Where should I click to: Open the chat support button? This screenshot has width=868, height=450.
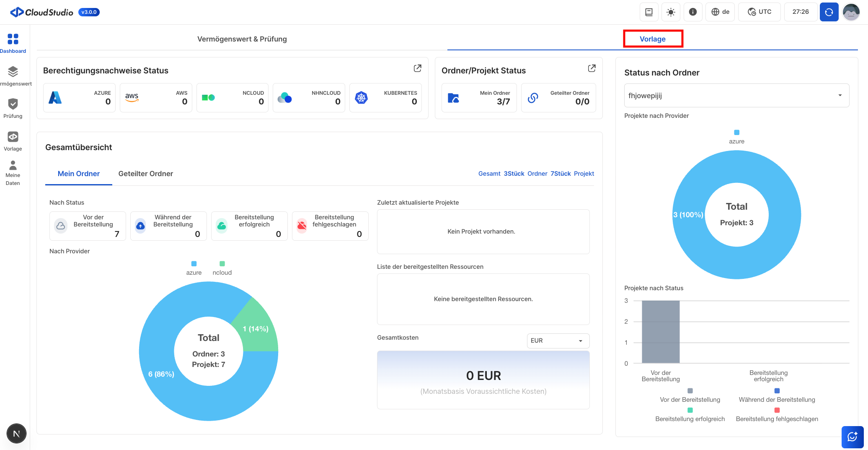tap(852, 437)
